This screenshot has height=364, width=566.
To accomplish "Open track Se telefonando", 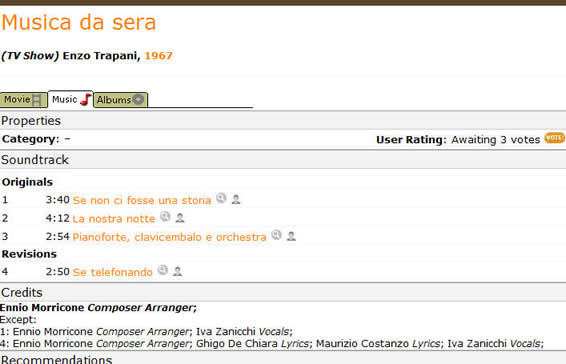I will click(113, 272).
